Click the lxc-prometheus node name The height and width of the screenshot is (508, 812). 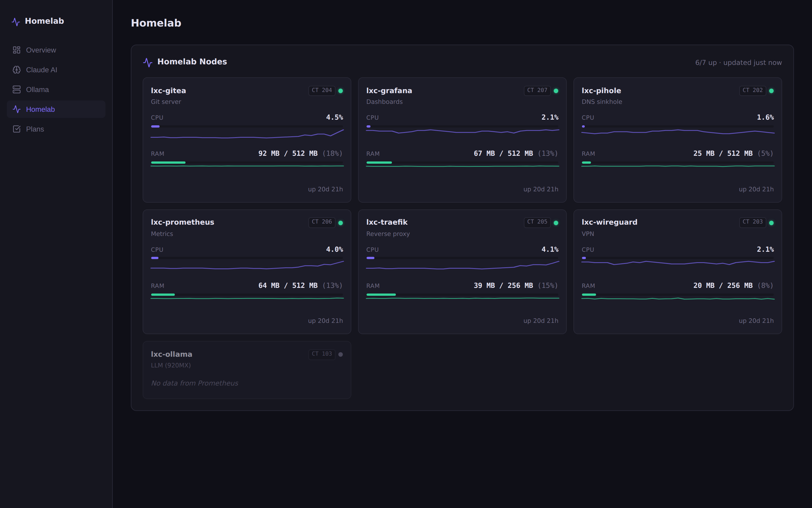pyautogui.click(x=182, y=222)
